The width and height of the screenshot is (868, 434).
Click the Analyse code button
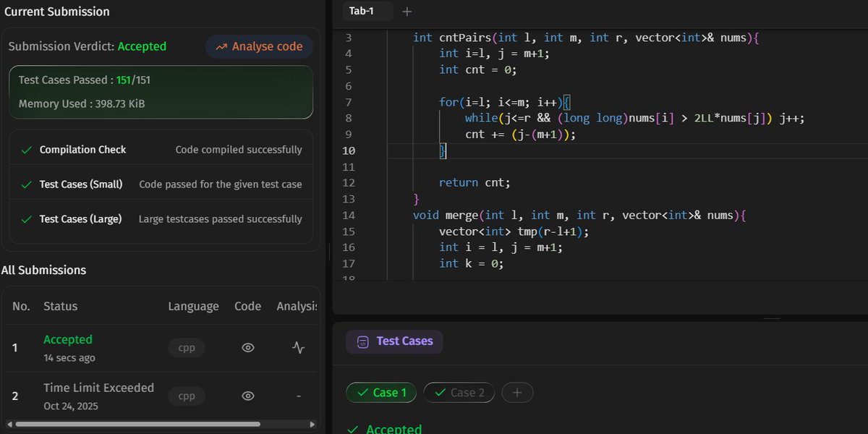click(x=259, y=46)
